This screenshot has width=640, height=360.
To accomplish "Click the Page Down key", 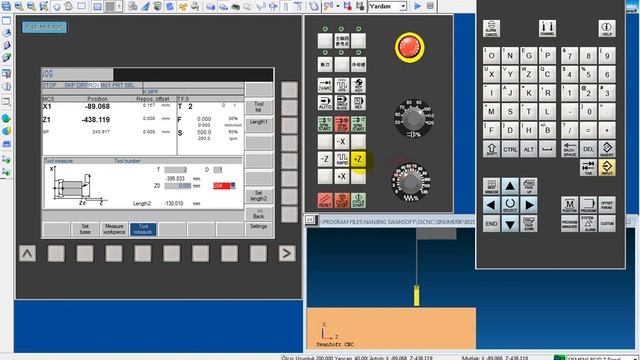I will [529, 224].
